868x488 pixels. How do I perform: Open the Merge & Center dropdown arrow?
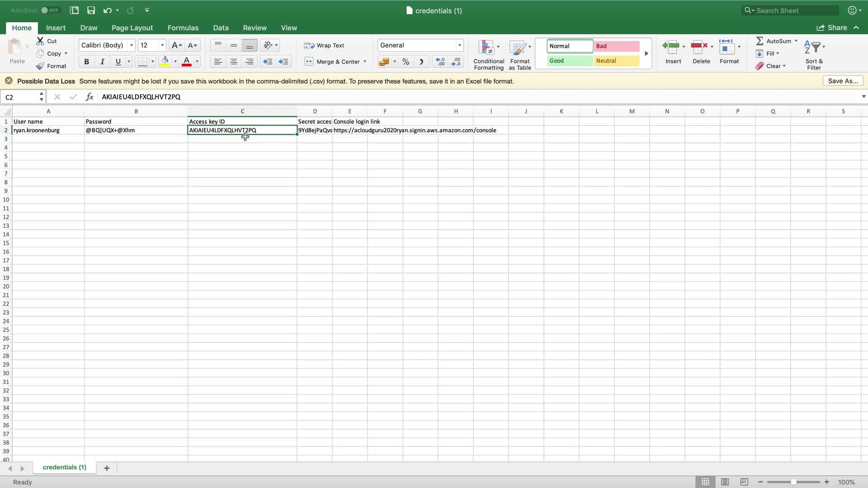[365, 61]
